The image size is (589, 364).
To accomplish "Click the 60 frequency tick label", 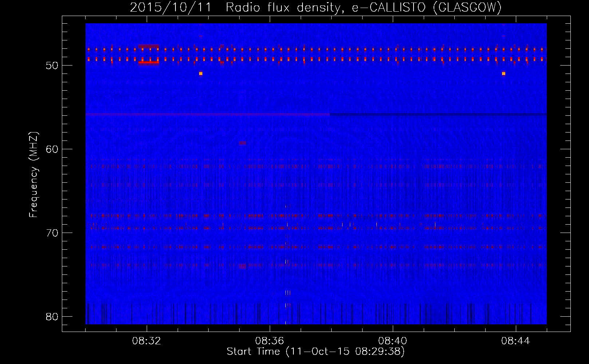I will pyautogui.click(x=52, y=149).
